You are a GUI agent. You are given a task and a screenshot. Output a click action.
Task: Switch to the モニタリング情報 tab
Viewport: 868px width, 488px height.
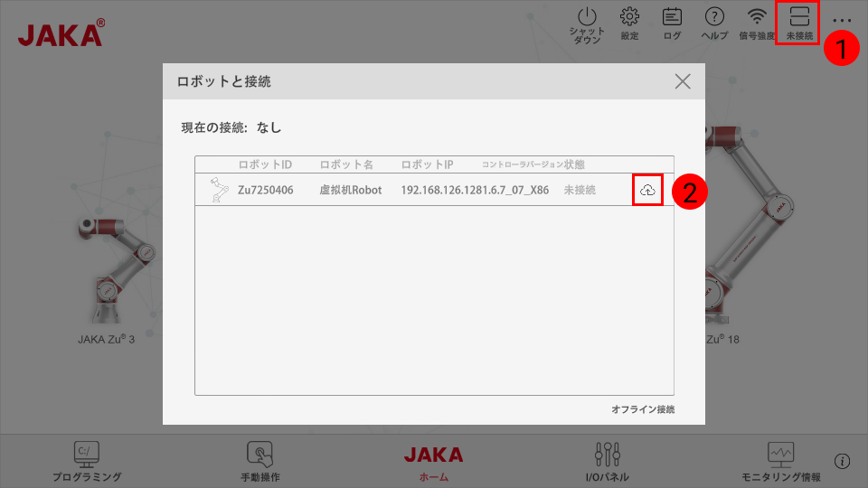coord(780,462)
